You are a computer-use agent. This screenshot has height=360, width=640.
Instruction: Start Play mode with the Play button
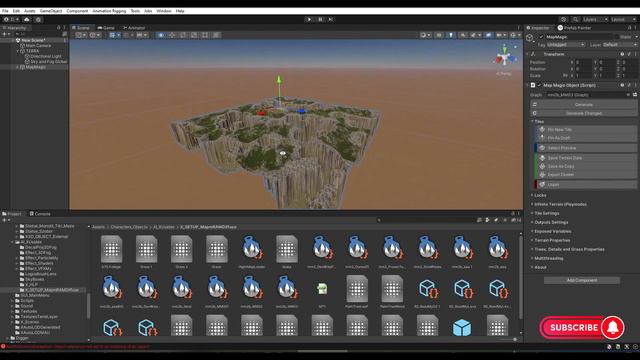click(309, 19)
